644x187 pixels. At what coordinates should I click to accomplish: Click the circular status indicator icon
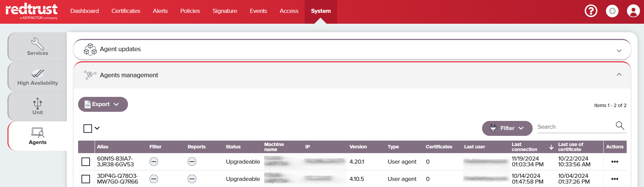612,11
